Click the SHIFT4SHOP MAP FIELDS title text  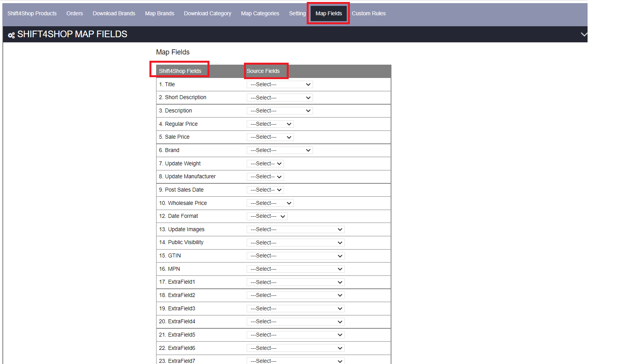pos(72,34)
